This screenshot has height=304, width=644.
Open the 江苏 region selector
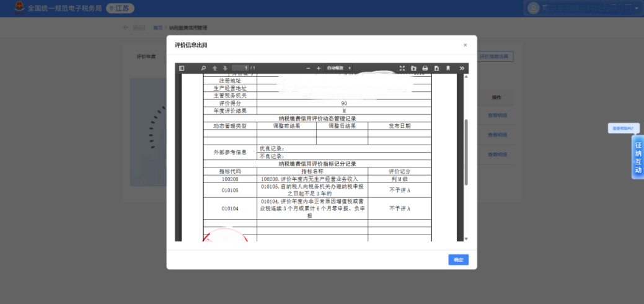click(120, 8)
